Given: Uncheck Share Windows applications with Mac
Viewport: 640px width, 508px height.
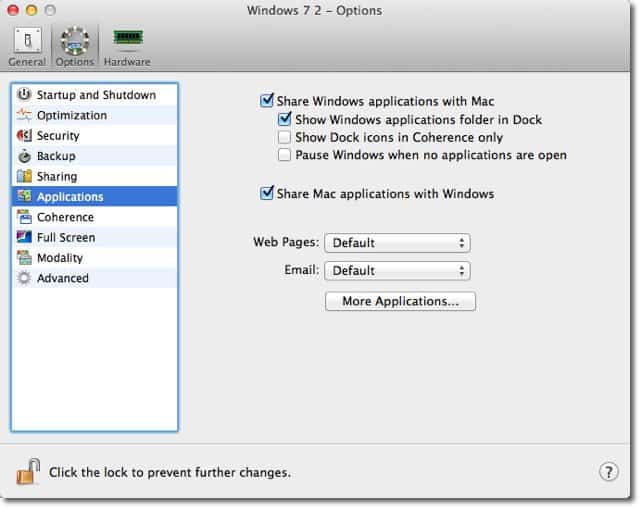Looking at the screenshot, I should tap(267, 101).
